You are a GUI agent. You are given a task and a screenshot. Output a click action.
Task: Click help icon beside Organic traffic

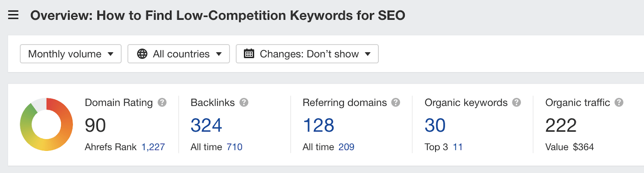point(619,103)
